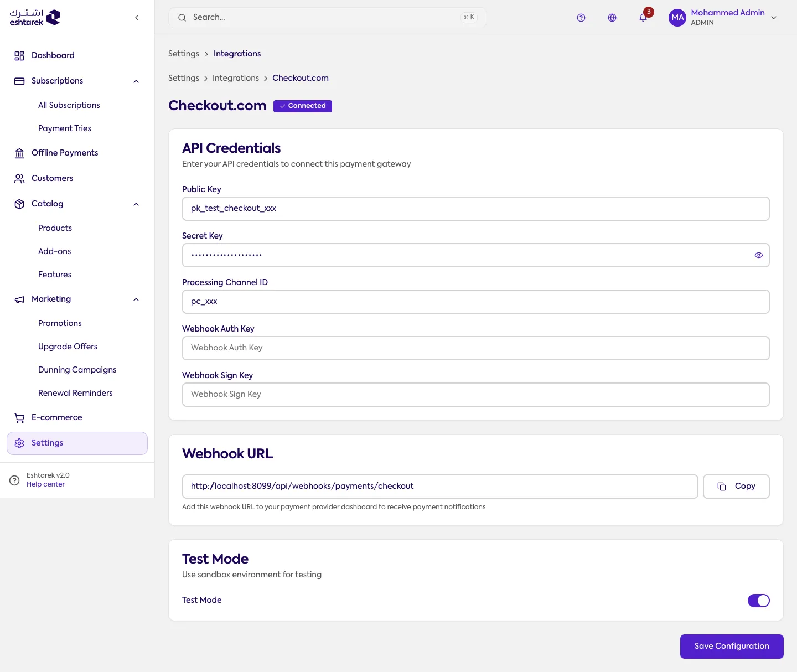Screen dimensions: 797x672
Task: Click the Eshtarek logo
Action: [x=35, y=17]
